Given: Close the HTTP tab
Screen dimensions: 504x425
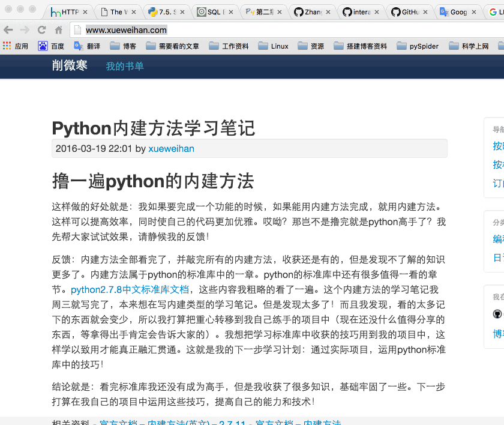Looking at the screenshot, I should click(x=85, y=12).
